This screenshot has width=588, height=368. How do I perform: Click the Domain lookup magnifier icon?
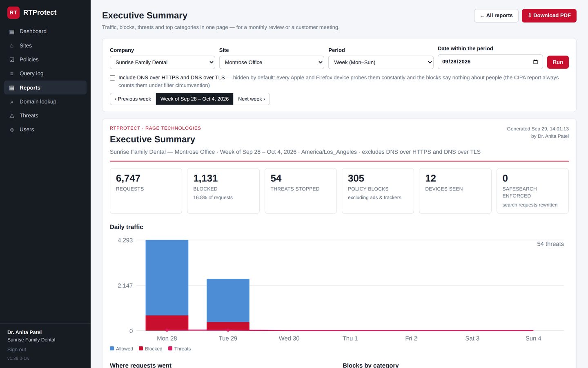(x=12, y=102)
